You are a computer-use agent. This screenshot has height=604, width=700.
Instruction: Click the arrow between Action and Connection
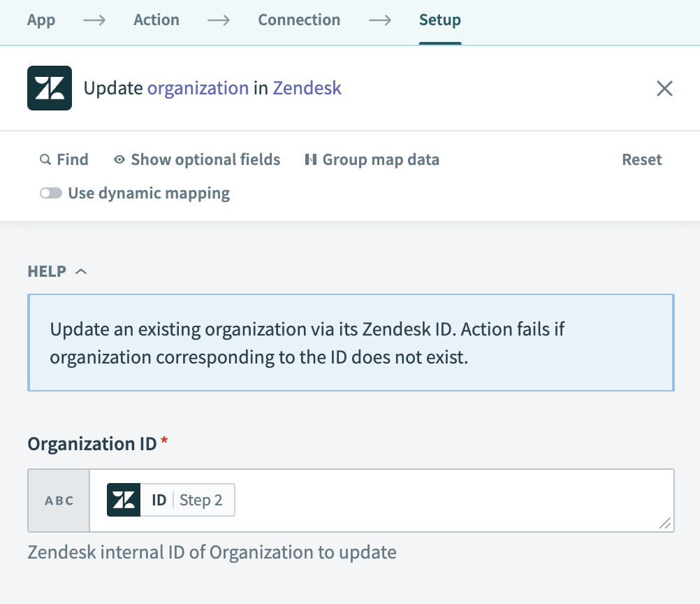pos(219,20)
